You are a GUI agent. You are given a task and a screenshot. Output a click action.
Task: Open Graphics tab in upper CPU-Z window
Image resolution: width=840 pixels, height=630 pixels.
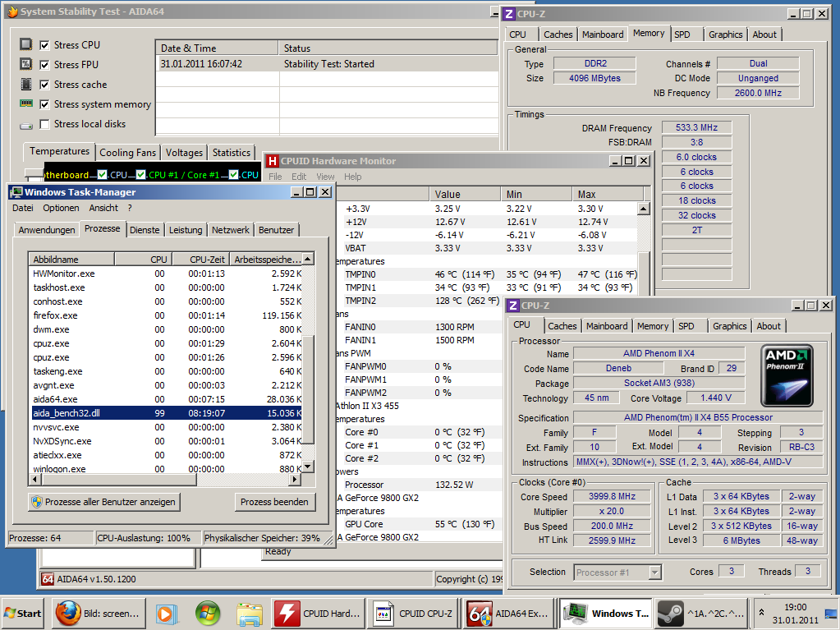[725, 34]
